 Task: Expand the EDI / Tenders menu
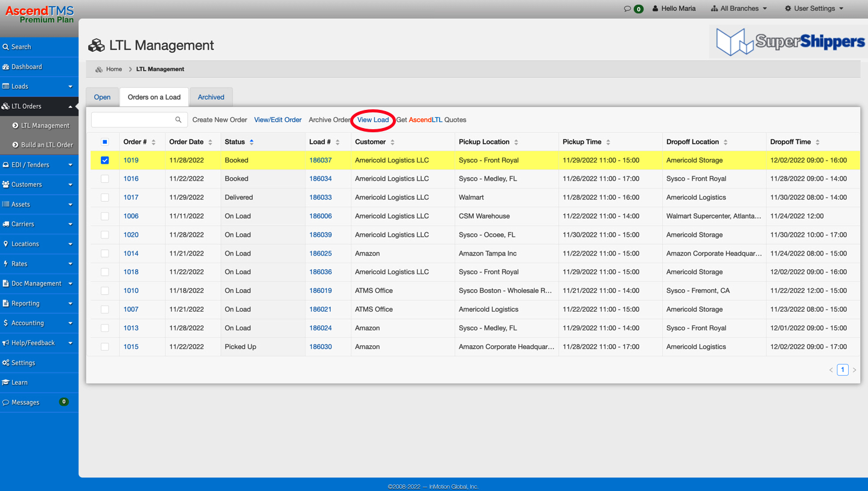(70, 165)
